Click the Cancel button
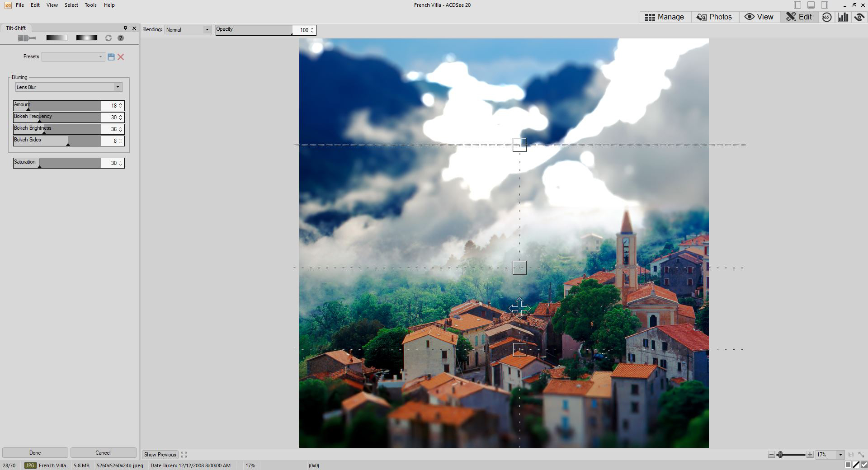 (x=103, y=453)
